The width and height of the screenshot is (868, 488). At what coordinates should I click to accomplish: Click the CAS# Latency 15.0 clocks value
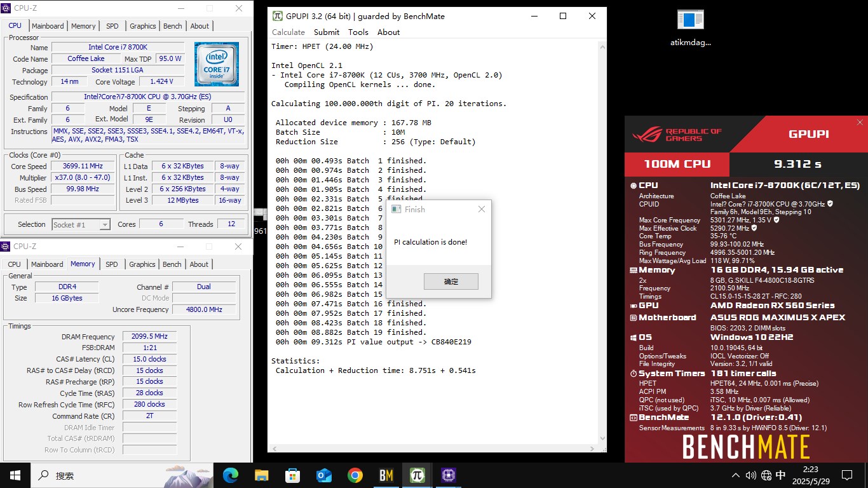[x=149, y=359]
